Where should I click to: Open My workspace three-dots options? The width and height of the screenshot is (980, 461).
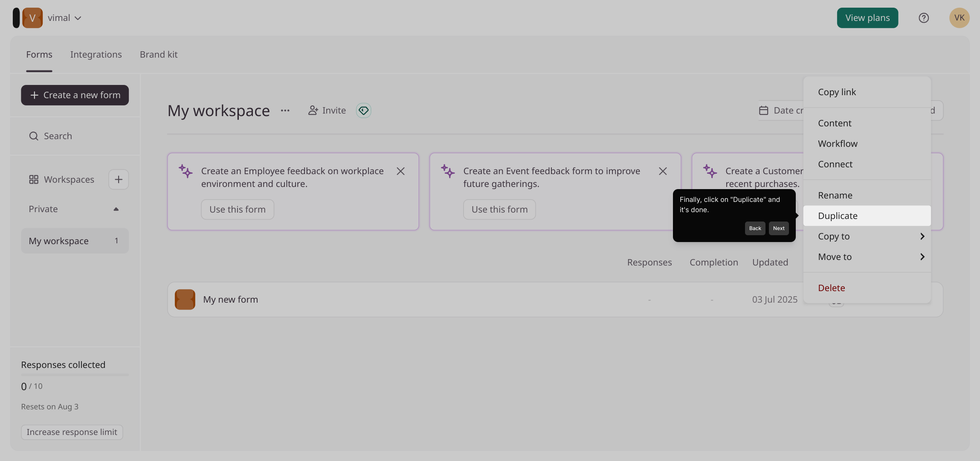[x=285, y=111]
